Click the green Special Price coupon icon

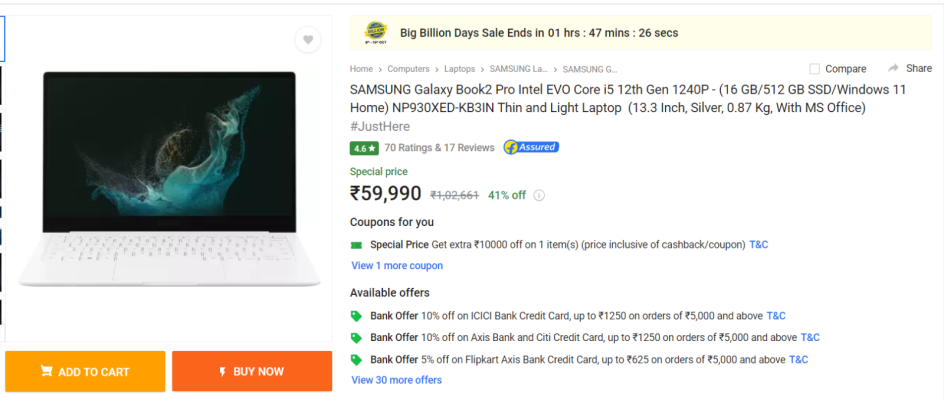[356, 245]
